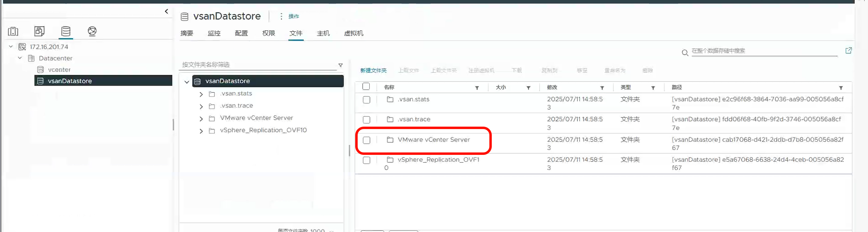The image size is (868, 232).
Task: Toggle the select-all checkbox in table header
Action: [x=366, y=87]
